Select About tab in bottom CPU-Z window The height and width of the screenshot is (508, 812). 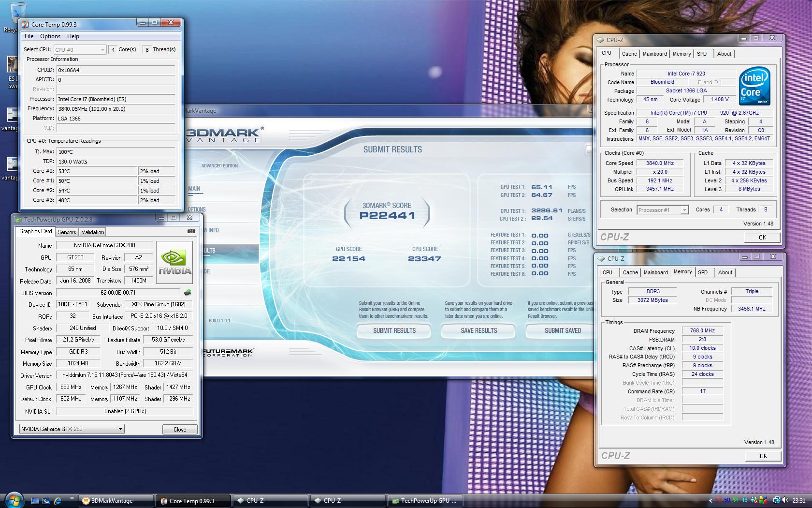point(725,272)
